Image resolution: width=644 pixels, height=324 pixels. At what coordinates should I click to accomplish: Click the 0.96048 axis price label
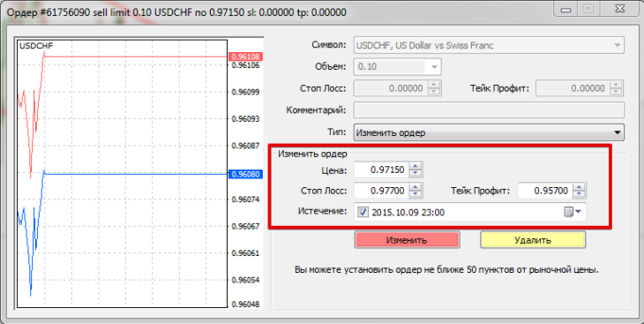(x=245, y=305)
